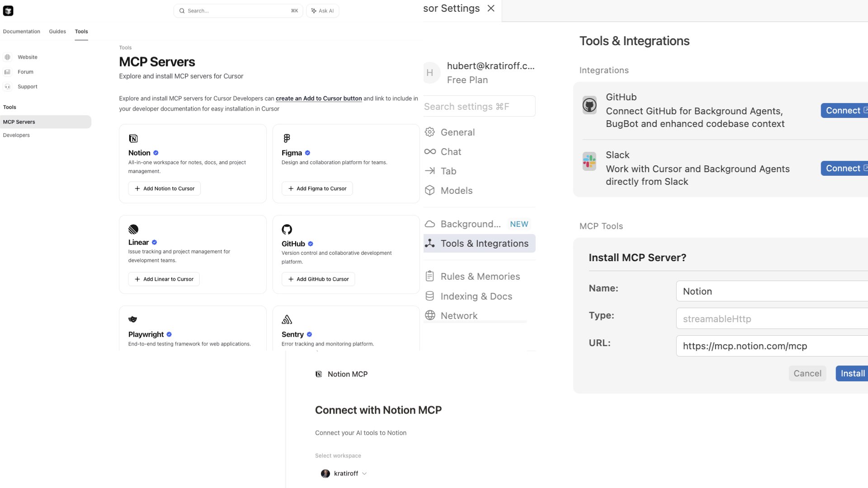Click the Notion icon in MCP card
The image size is (868, 488).
click(133, 138)
